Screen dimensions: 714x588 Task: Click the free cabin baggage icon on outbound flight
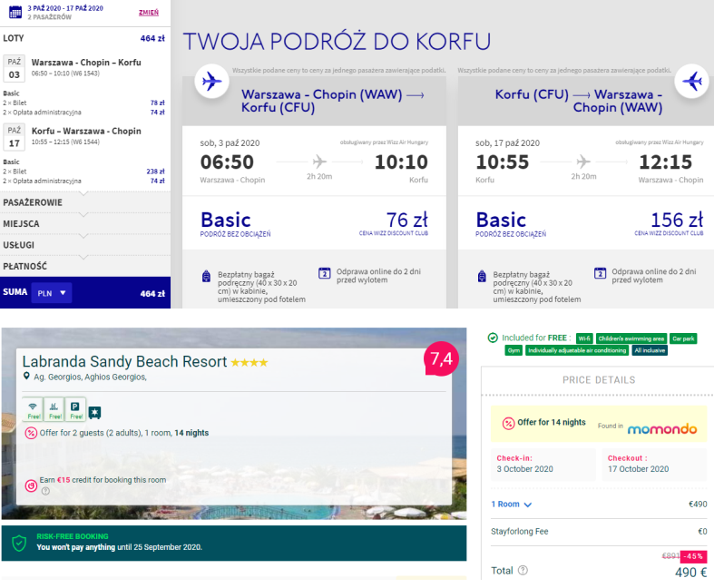click(206, 276)
